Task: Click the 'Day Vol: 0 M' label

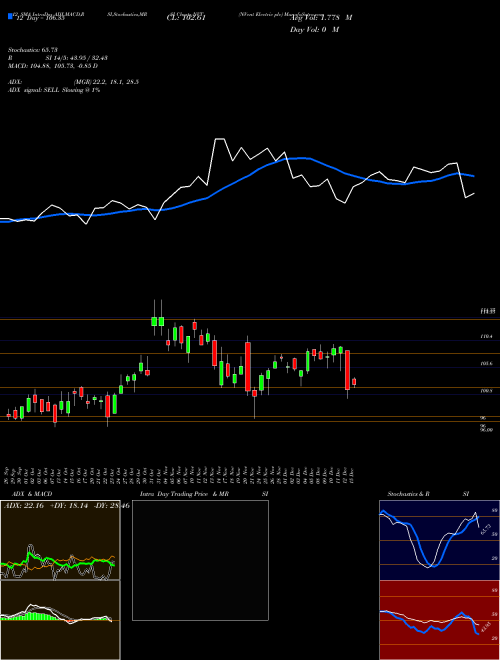Action: click(314, 30)
